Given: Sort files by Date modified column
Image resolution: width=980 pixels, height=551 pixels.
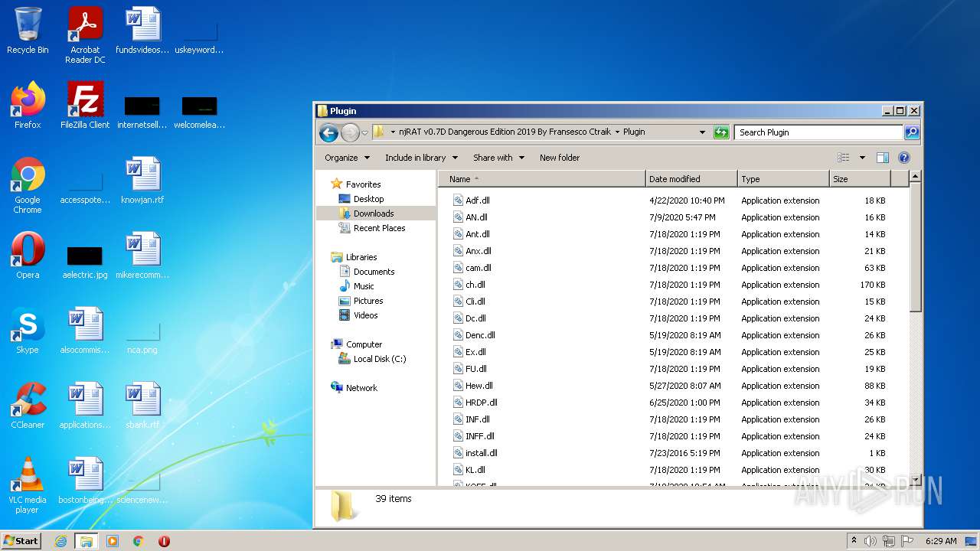Looking at the screenshot, I should (692, 179).
